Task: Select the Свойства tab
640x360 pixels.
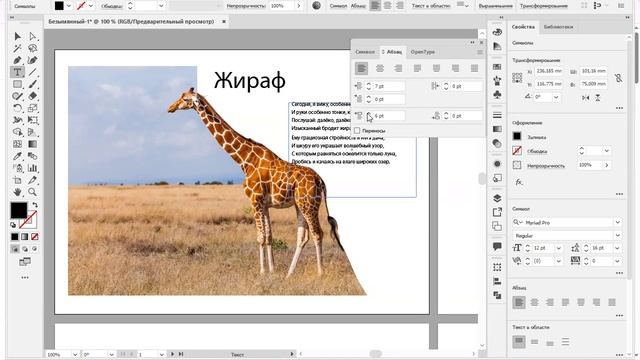Action: pyautogui.click(x=523, y=27)
